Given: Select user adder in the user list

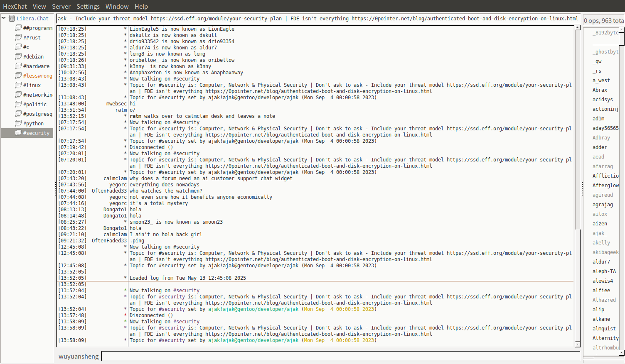Looking at the screenshot, I should (600, 147).
